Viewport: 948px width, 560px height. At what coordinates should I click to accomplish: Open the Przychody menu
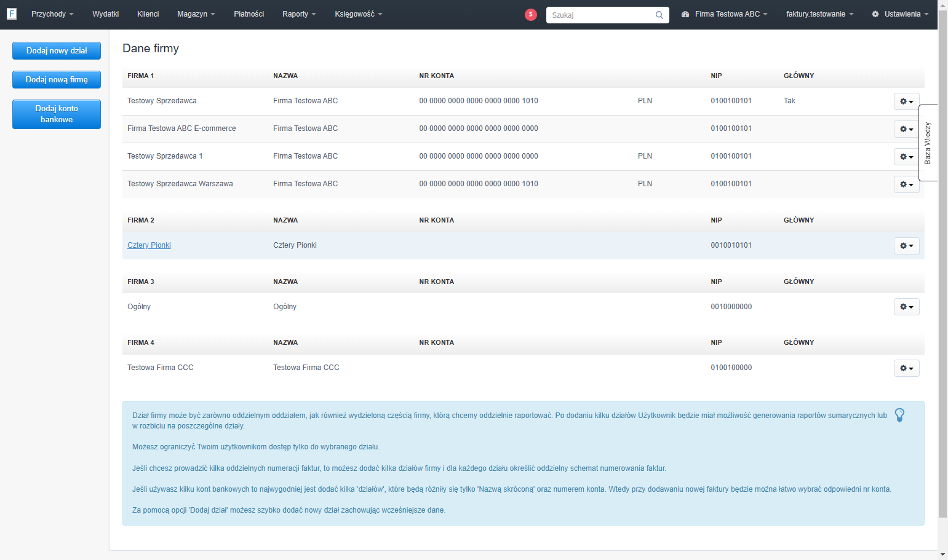tap(52, 14)
